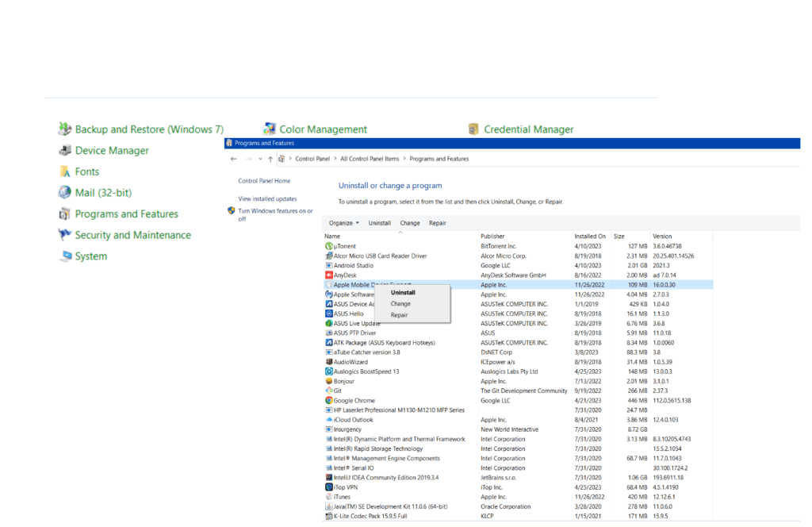Click the iTunes program icon
This screenshot has width=812, height=527.
tap(331, 497)
